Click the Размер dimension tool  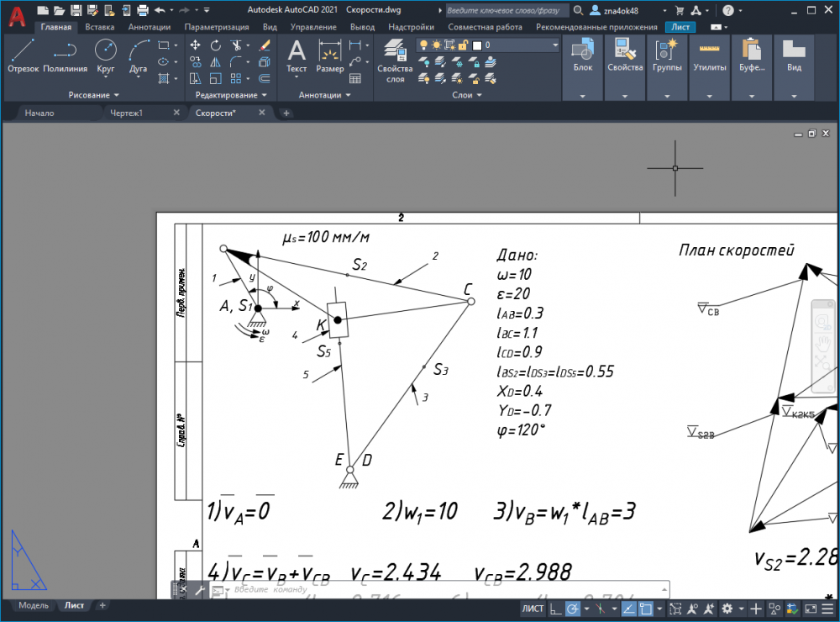(x=330, y=55)
